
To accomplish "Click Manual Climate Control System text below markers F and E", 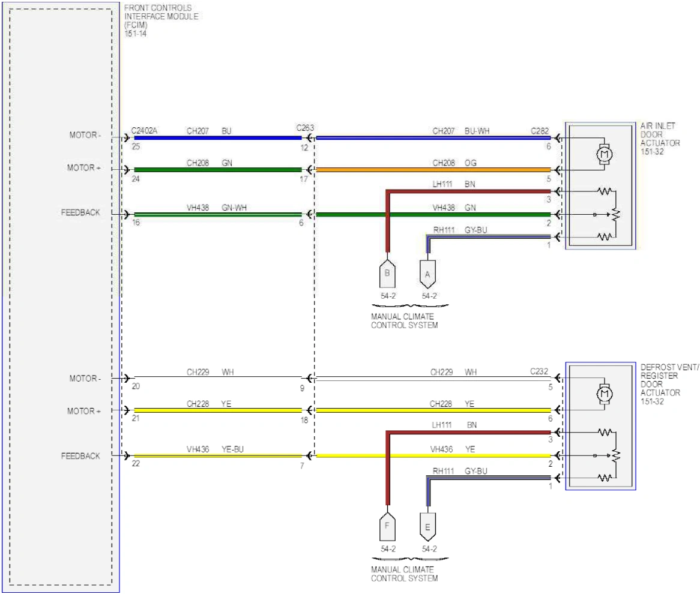I will [x=404, y=574].
